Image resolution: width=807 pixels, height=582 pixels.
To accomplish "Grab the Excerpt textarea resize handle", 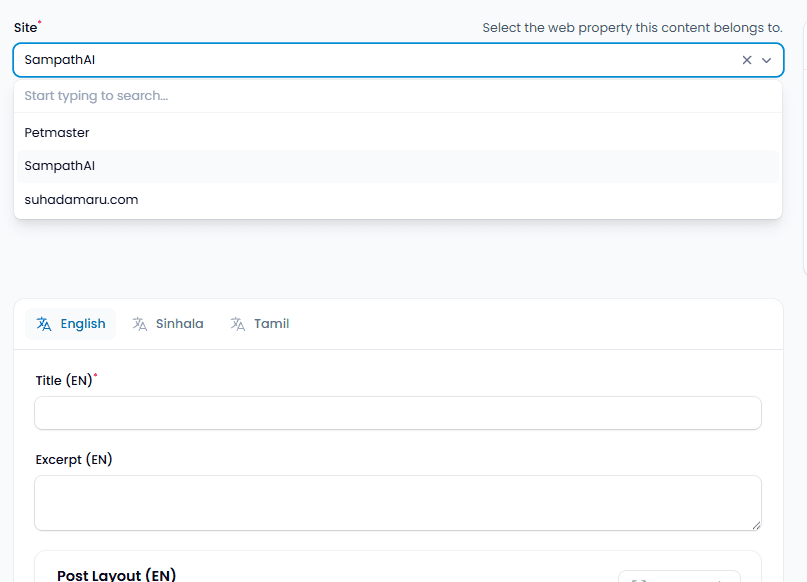I will (x=756, y=525).
